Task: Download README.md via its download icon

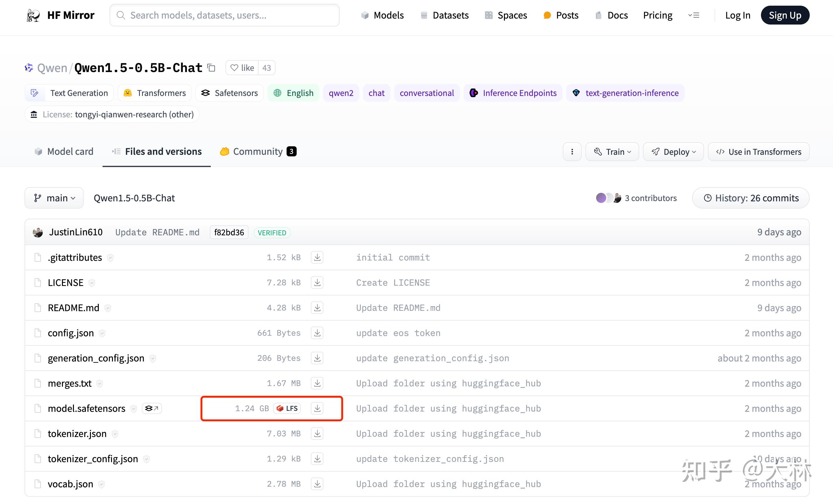Action: coord(317,308)
